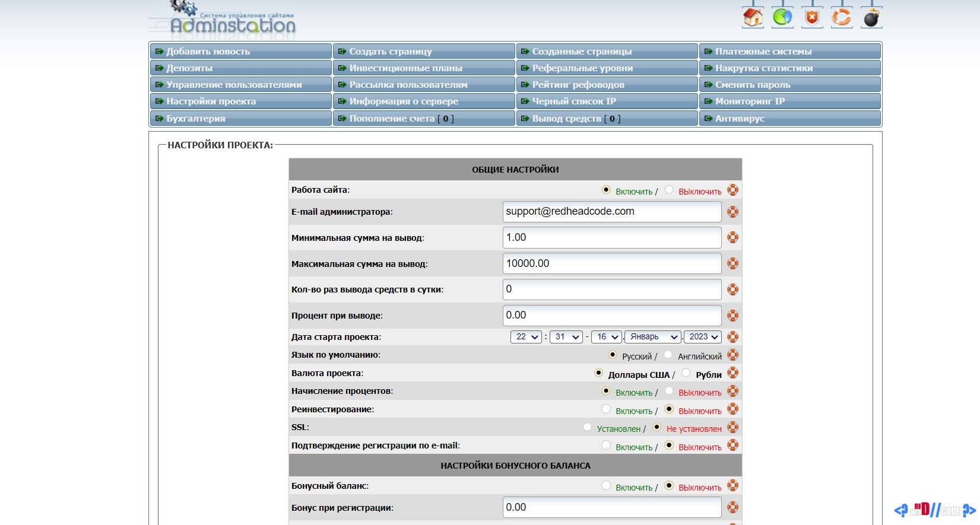Open the start date day dropdown showing 16
Screen dimensions: 980x525
pyautogui.click(x=607, y=337)
